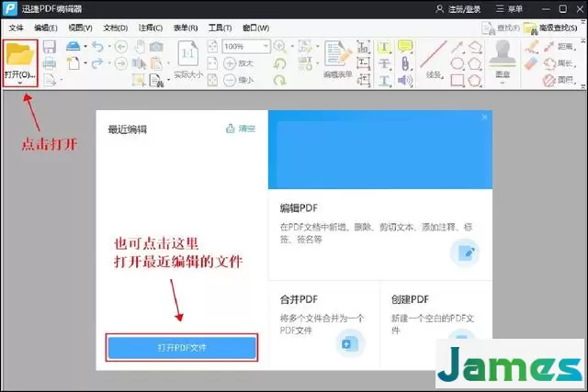588x392 pixels.
Task: Click the Edit Form (编辑表单) icon
Action: 338,59
